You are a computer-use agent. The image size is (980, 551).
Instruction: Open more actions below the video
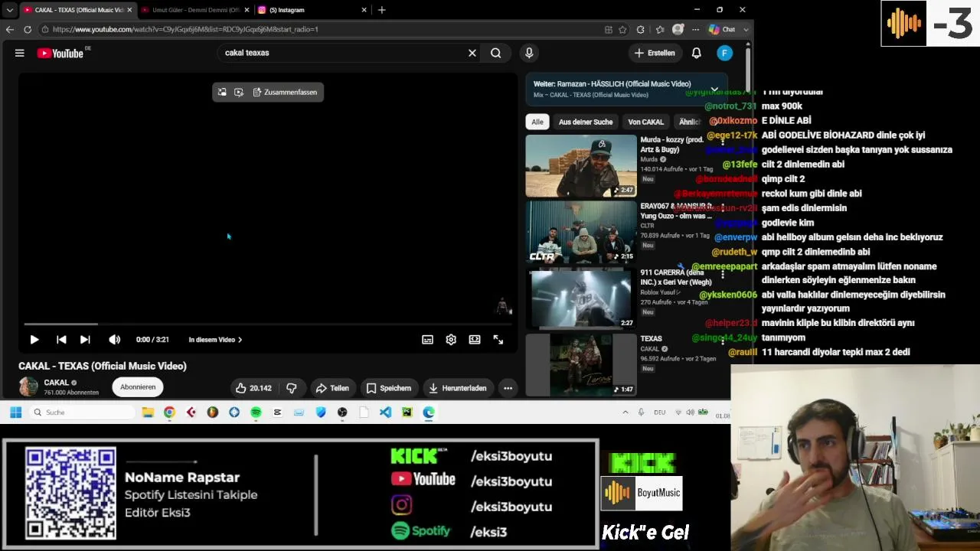(x=508, y=388)
